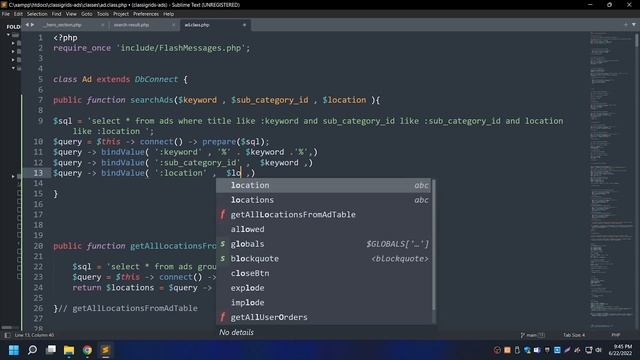Select 'location' autocomplete suggestion
640x360 pixels.
point(323,185)
